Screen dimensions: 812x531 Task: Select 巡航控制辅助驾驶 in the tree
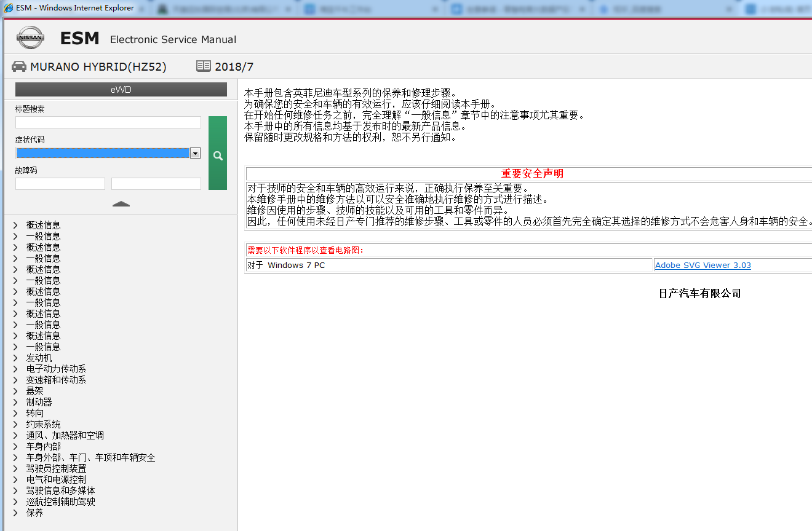[61, 502]
